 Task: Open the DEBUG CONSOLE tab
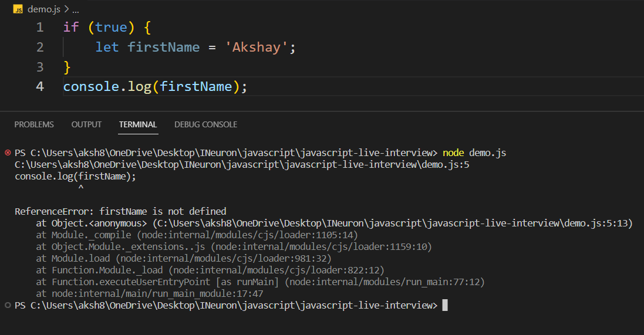point(206,124)
